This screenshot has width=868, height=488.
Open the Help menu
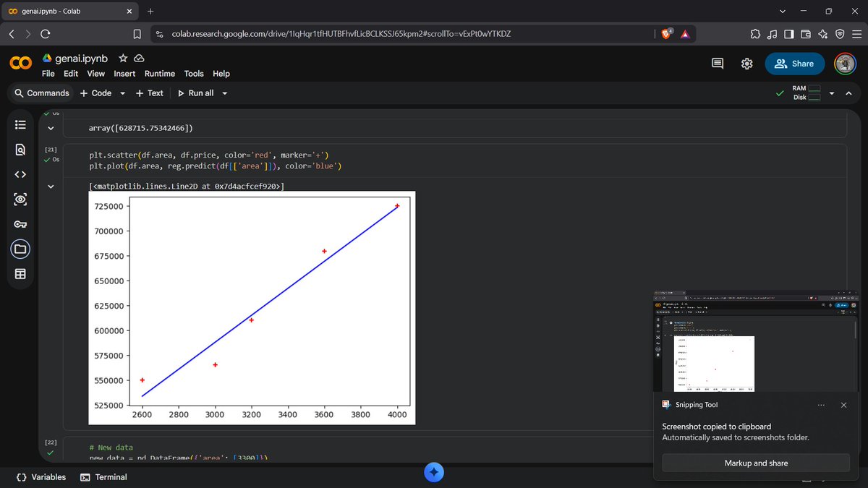(221, 74)
